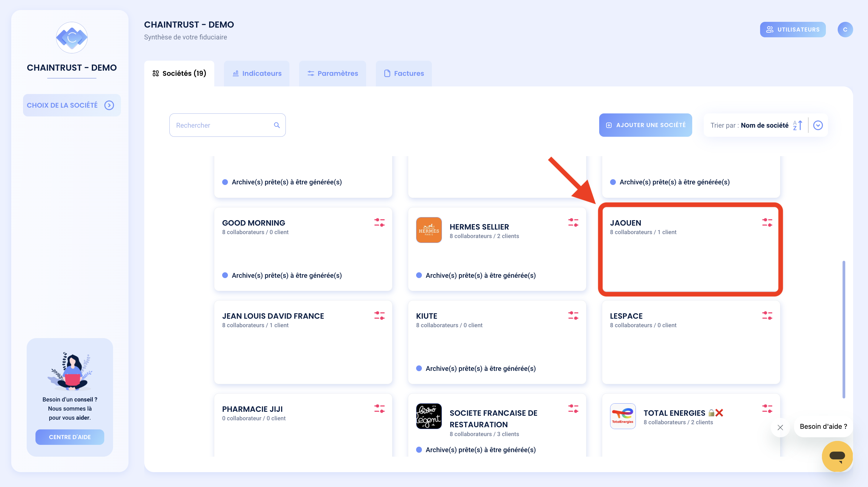Open the sort options chevron dropdown
Image resolution: width=868 pixels, height=487 pixels.
pyautogui.click(x=818, y=125)
